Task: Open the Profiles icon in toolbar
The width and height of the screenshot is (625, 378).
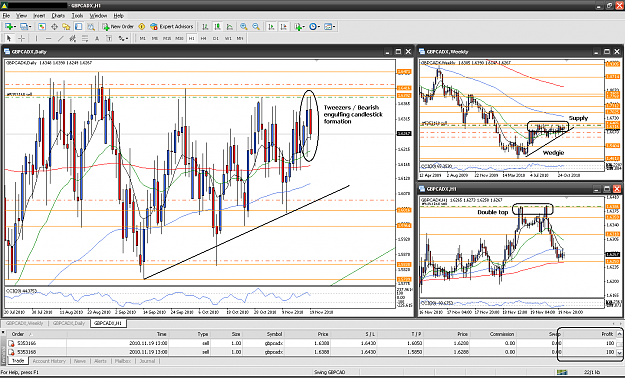Action: [x=24, y=27]
